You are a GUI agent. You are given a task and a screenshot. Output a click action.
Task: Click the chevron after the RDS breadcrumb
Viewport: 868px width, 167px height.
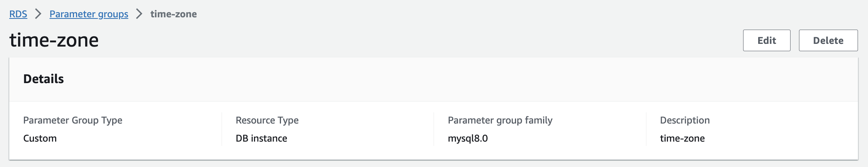[38, 14]
